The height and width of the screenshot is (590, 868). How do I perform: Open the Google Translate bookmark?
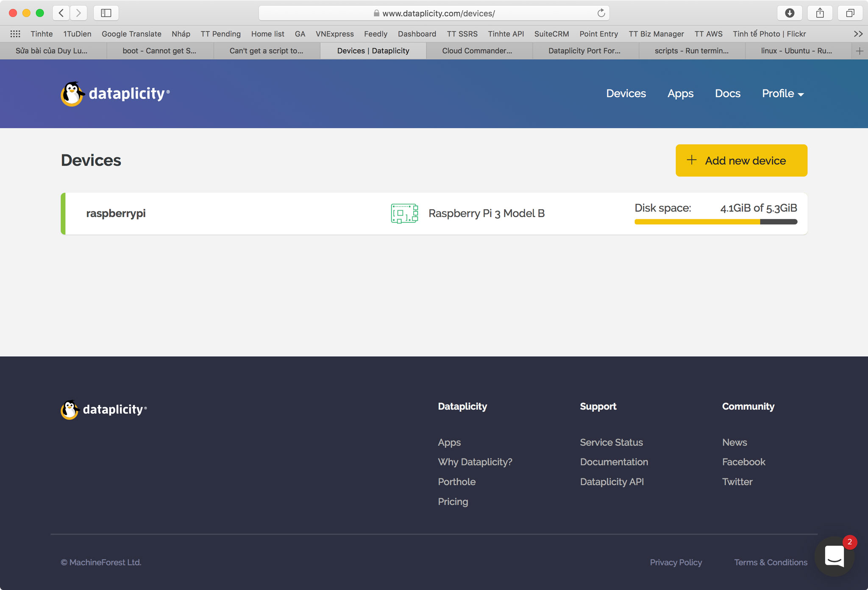131,34
